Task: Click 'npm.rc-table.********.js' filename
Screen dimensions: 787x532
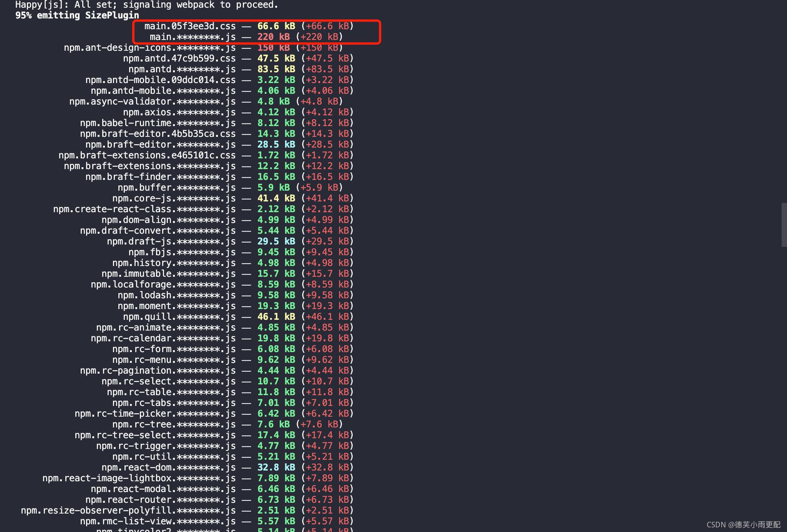Action: click(x=171, y=392)
